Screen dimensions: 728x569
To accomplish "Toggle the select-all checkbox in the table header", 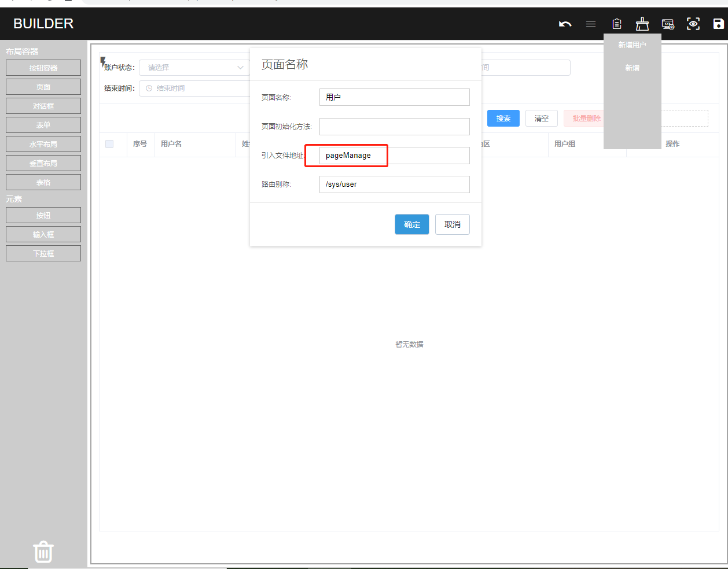I will pyautogui.click(x=109, y=144).
